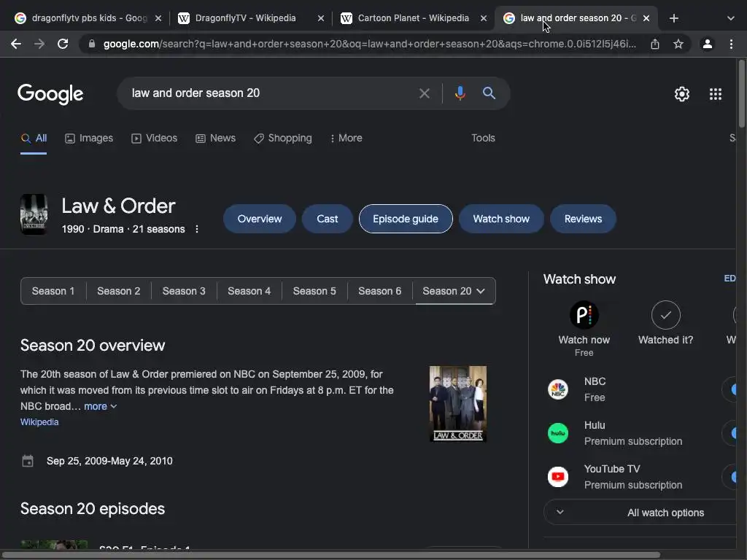Submit search with magnifying glass icon
The height and width of the screenshot is (560, 747).
[489, 93]
